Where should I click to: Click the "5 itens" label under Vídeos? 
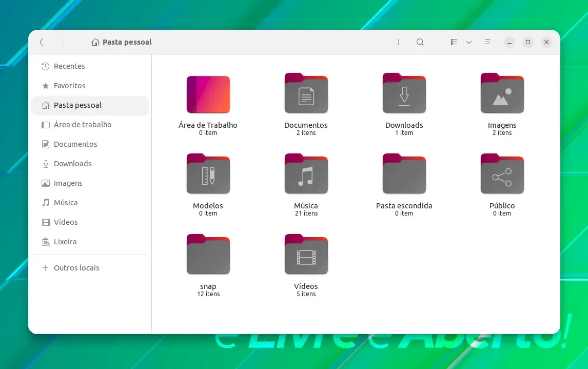[306, 294]
